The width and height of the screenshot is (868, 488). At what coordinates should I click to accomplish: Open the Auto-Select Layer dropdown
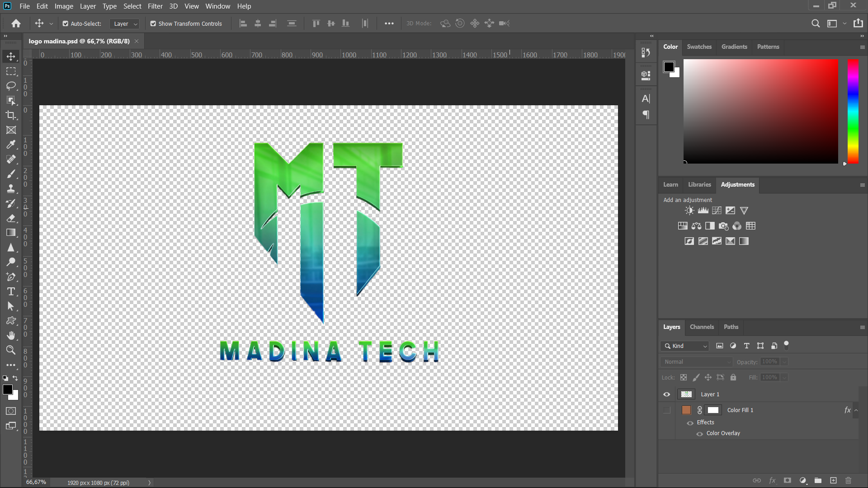125,23
